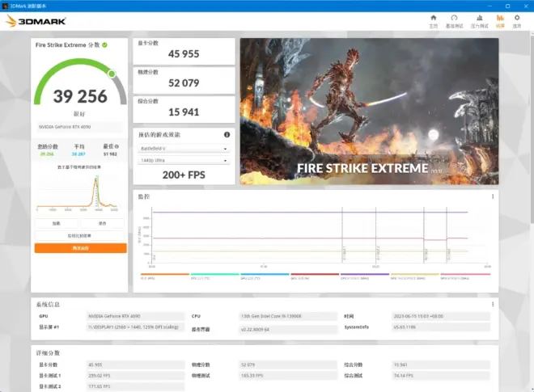The width and height of the screenshot is (534, 392).
Task: Click the green validation checkmark beside Fire Strike Extreme
Action: point(105,45)
